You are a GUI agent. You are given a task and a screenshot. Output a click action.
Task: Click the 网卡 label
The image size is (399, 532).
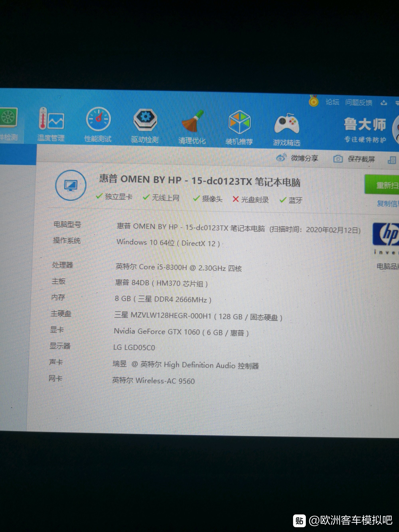coord(55,378)
